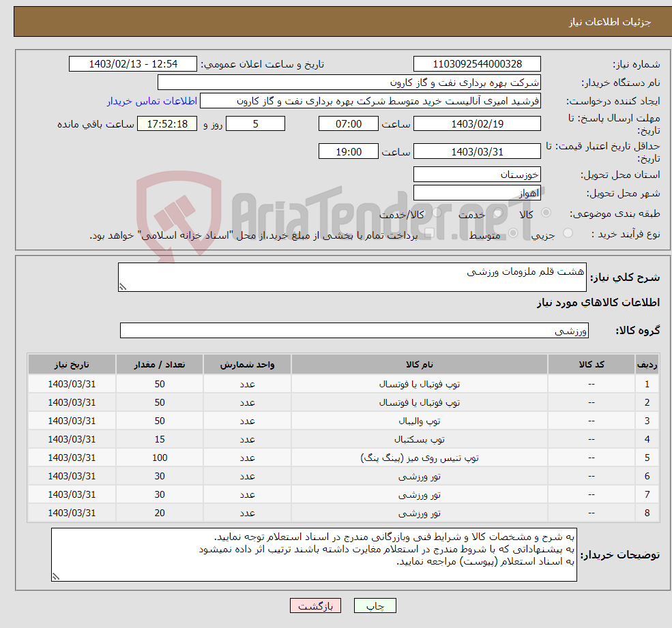Click توپ فوتبال یا فوتسال in row 2
Viewport: 672px width, 628px height.
(x=419, y=403)
